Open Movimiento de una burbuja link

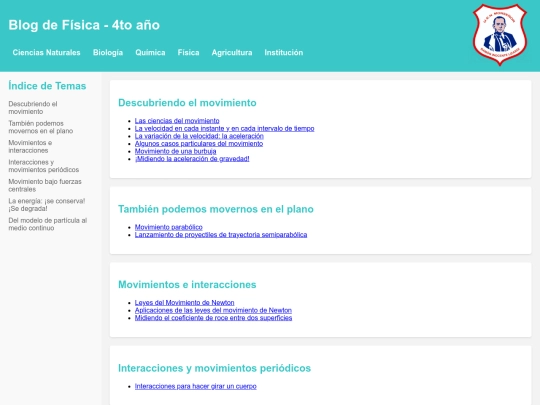(x=175, y=151)
